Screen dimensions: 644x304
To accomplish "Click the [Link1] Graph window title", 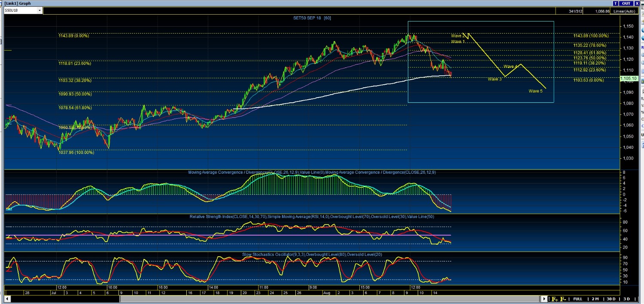I will [17, 3].
